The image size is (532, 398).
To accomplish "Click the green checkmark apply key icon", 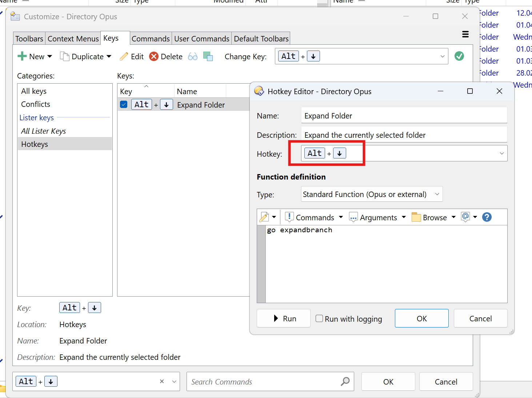I will pyautogui.click(x=459, y=56).
